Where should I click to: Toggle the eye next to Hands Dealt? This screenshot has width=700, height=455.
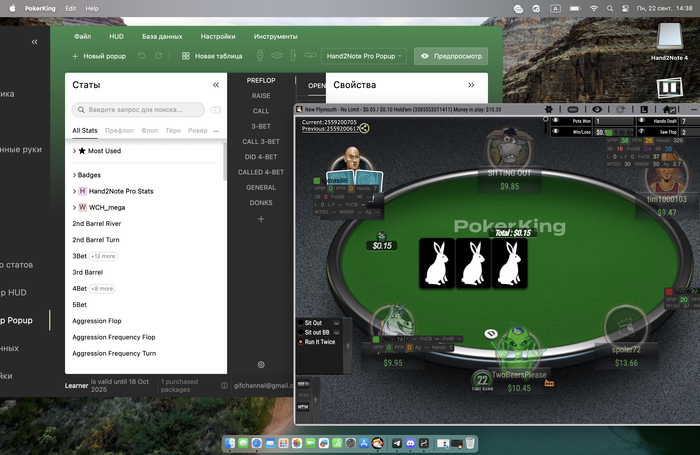pyautogui.click(x=641, y=121)
